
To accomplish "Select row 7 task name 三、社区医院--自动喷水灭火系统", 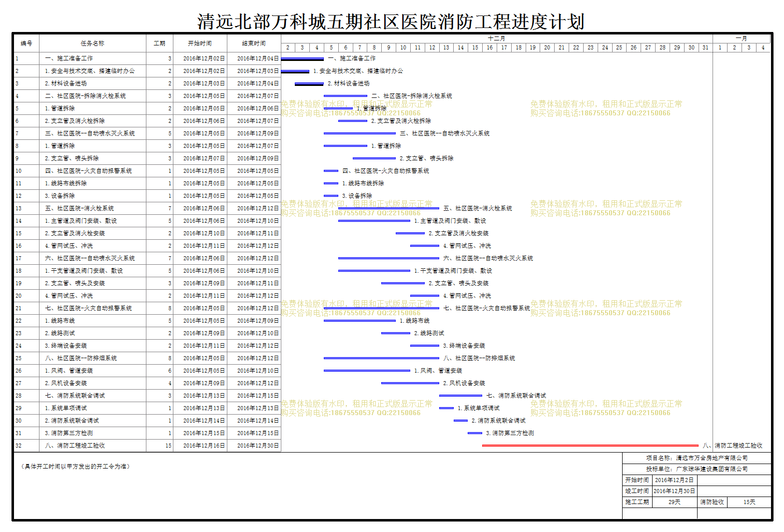I will tap(90, 133).
